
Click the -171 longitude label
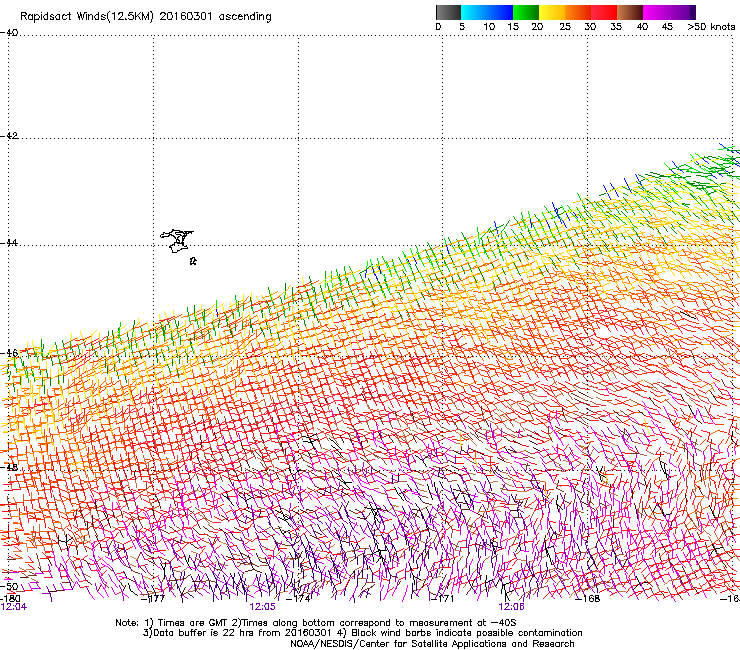click(x=442, y=599)
